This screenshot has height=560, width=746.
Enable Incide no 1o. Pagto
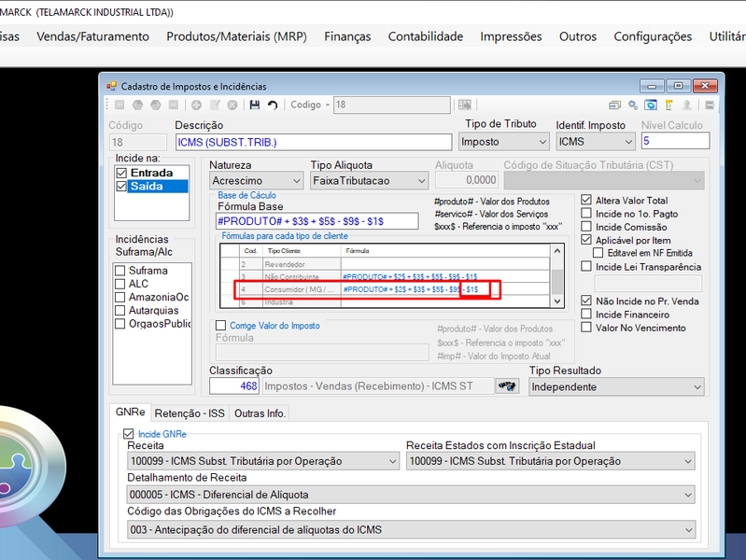coord(586,213)
